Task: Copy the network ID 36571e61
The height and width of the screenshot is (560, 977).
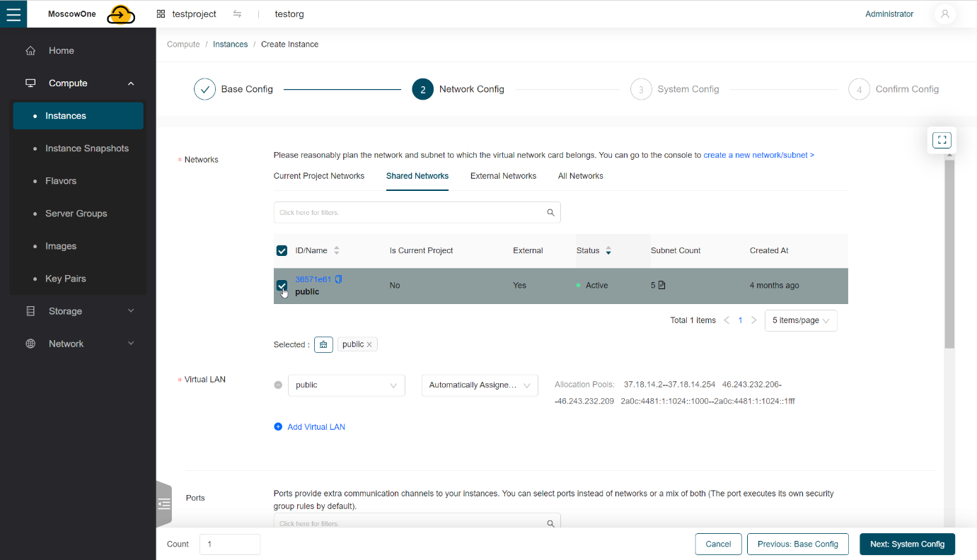Action: click(338, 279)
